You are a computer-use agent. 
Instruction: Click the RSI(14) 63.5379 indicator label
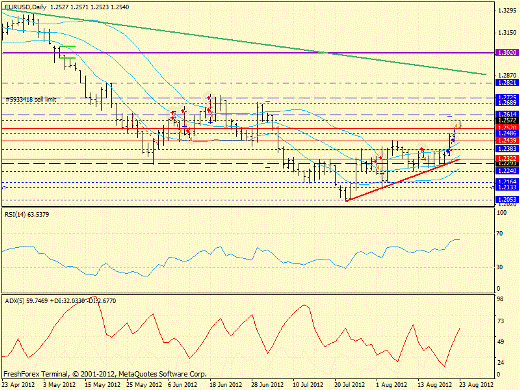(27, 215)
